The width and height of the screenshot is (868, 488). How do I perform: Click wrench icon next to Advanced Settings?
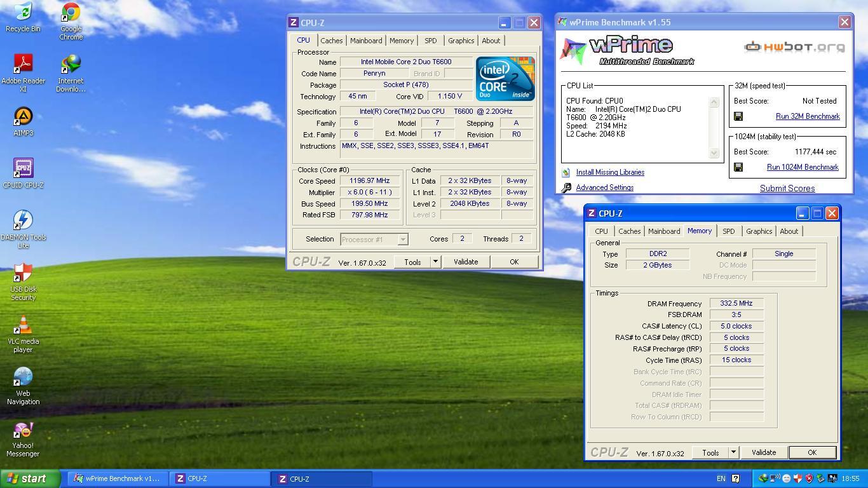pyautogui.click(x=566, y=187)
